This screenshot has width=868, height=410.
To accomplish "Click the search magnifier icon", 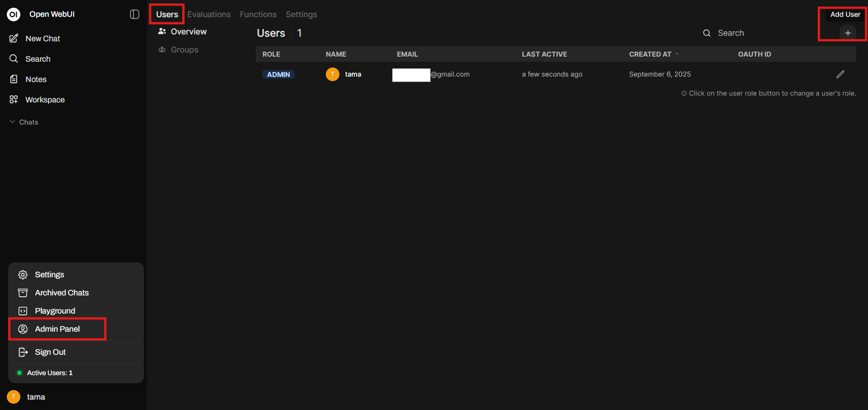I will 706,33.
